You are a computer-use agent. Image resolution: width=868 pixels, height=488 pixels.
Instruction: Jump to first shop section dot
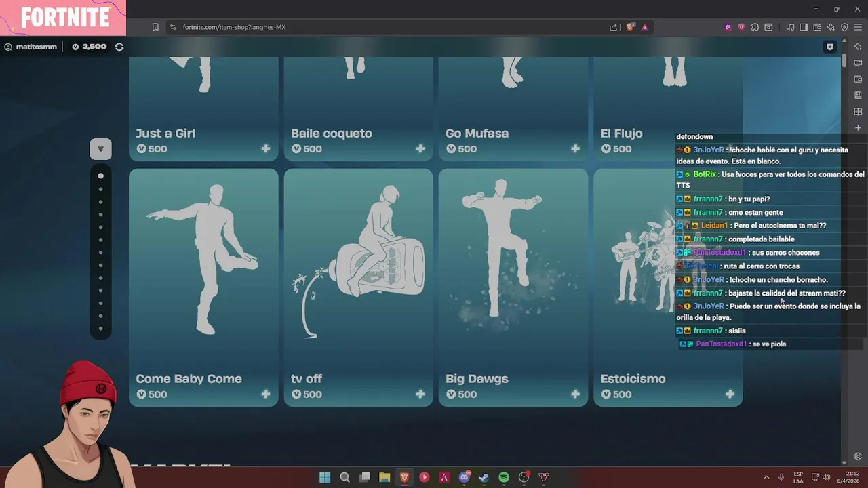click(x=100, y=176)
